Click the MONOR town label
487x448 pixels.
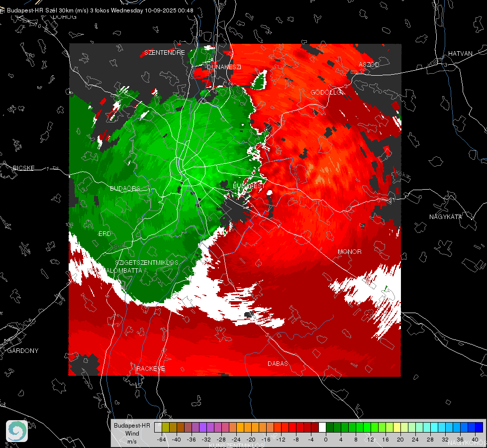point(349,251)
